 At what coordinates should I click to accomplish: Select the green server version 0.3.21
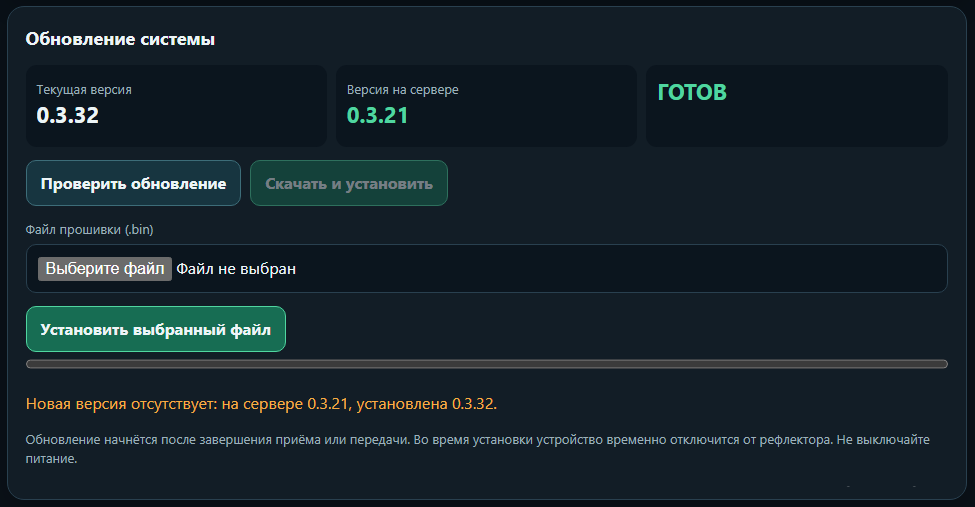[377, 115]
